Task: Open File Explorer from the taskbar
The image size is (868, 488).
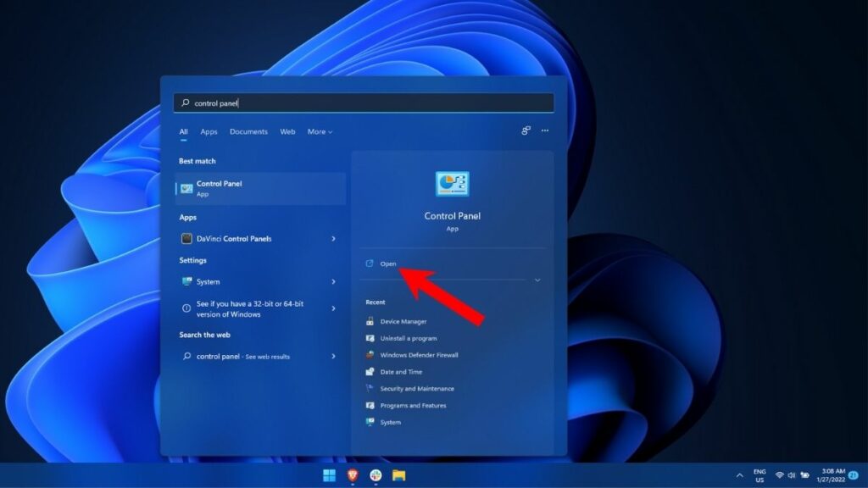Action: (x=398, y=475)
